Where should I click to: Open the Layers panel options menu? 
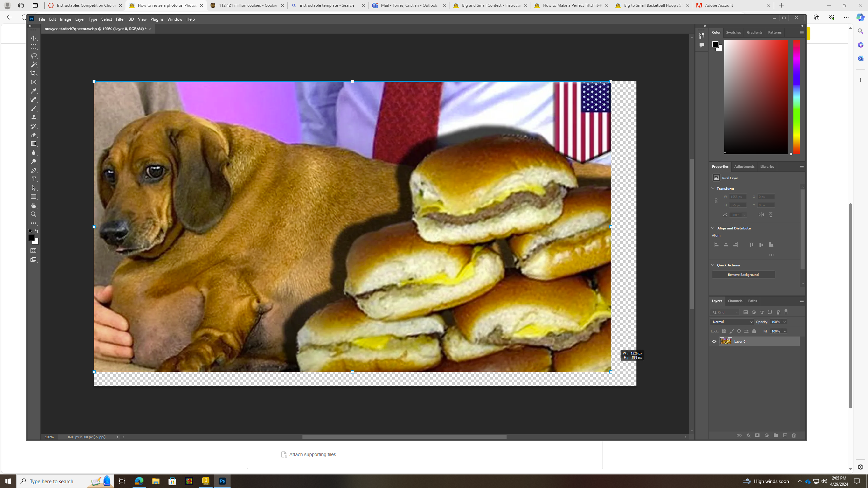click(802, 301)
